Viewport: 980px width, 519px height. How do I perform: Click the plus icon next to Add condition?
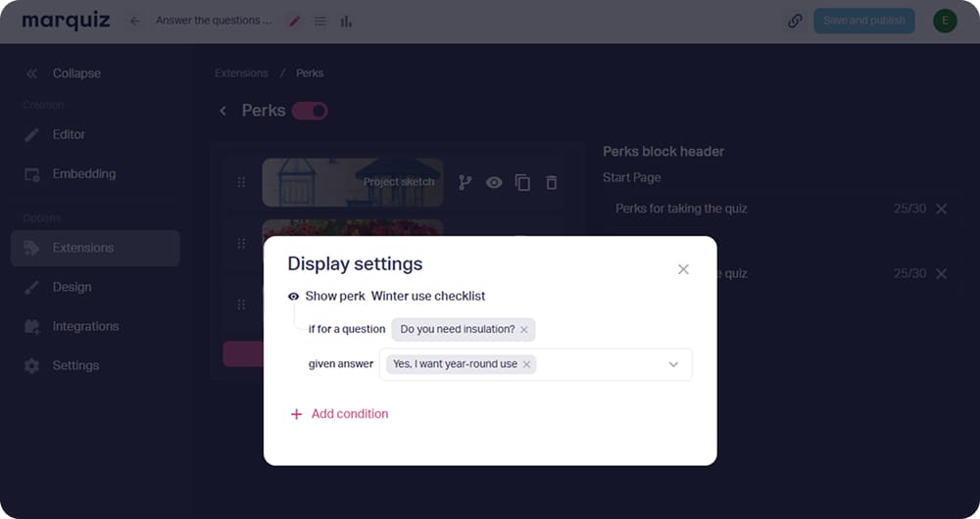(x=296, y=414)
